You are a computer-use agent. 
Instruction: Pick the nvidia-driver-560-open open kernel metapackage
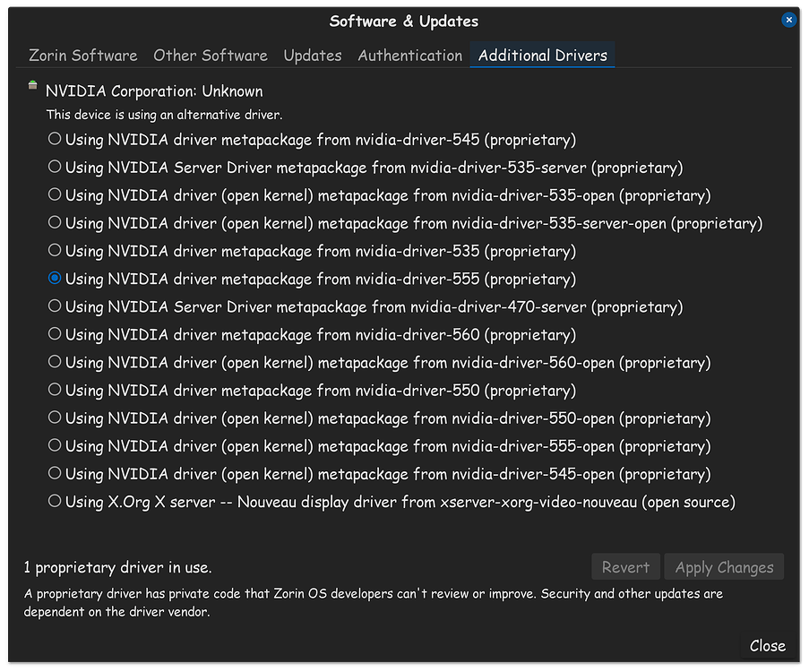pyautogui.click(x=55, y=362)
